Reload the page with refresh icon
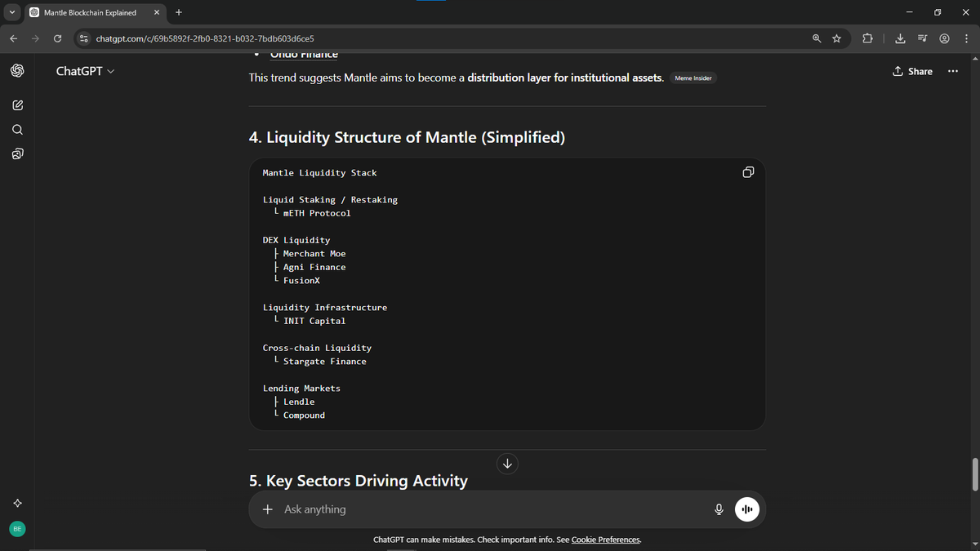This screenshot has width=980, height=551. [57, 38]
